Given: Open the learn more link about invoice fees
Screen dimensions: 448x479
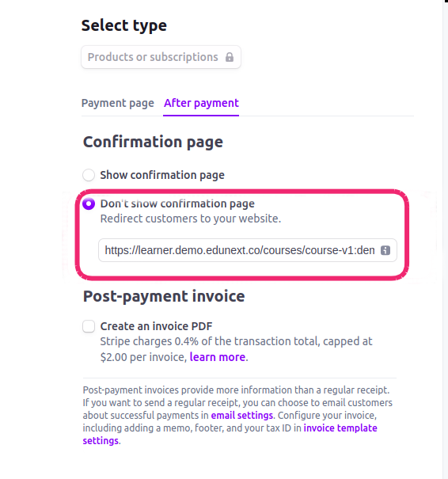Looking at the screenshot, I should pos(218,357).
